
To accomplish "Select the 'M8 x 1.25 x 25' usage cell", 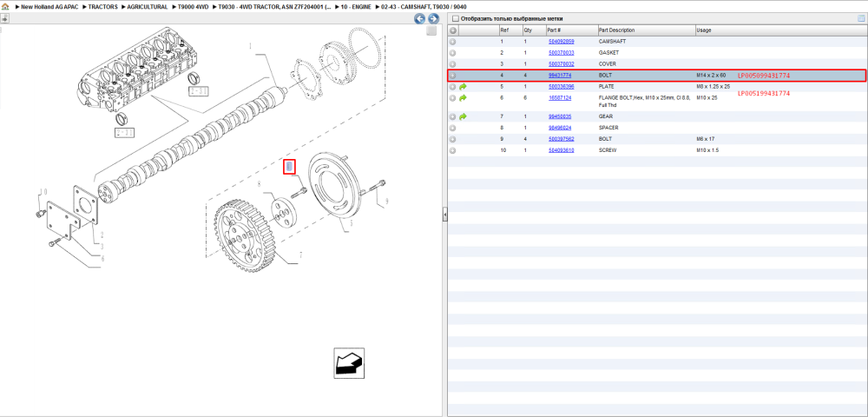I will point(713,87).
